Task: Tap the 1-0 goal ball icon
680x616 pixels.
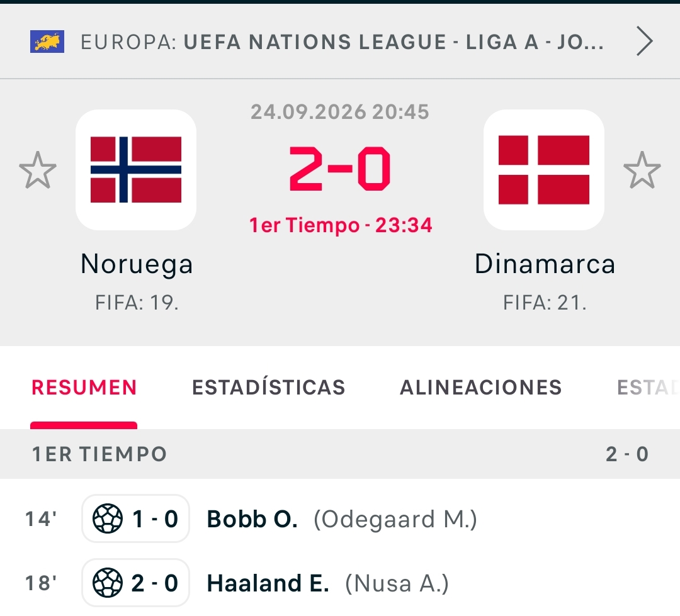Action: [x=108, y=518]
